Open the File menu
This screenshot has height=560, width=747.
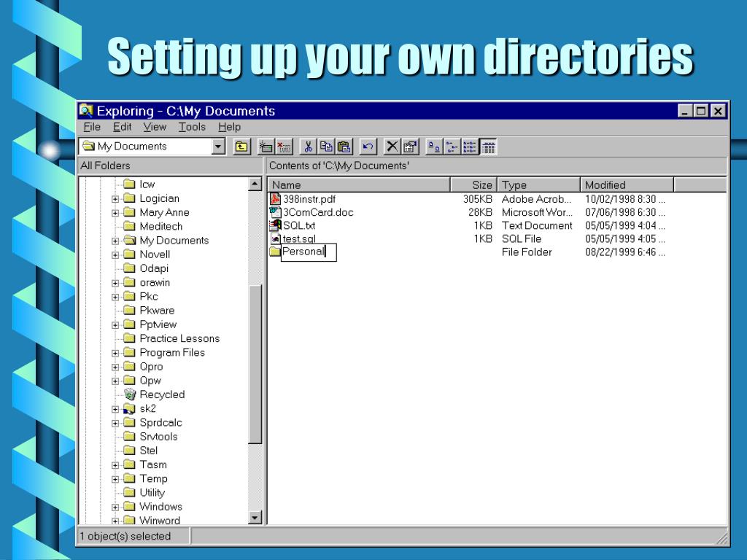click(x=92, y=127)
